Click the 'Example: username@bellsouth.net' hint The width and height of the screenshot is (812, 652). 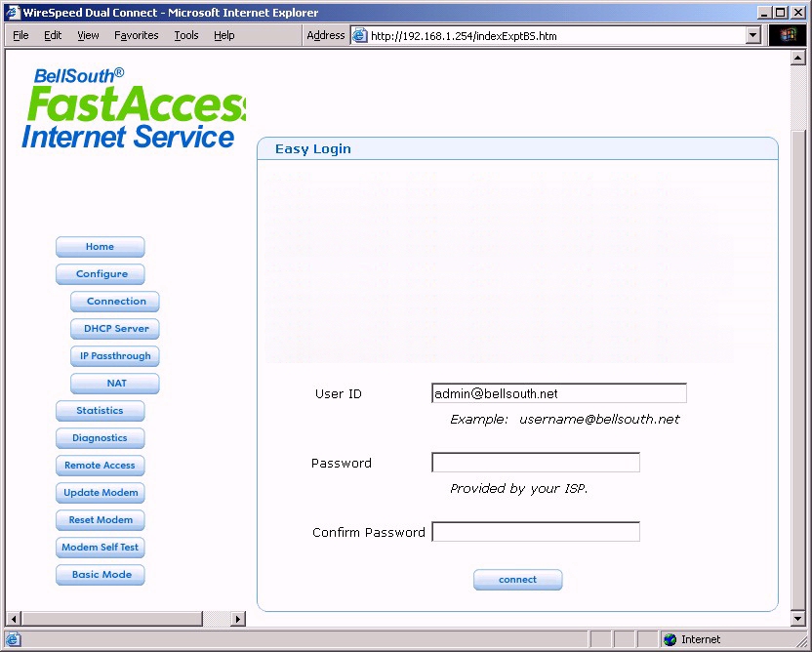pos(564,420)
